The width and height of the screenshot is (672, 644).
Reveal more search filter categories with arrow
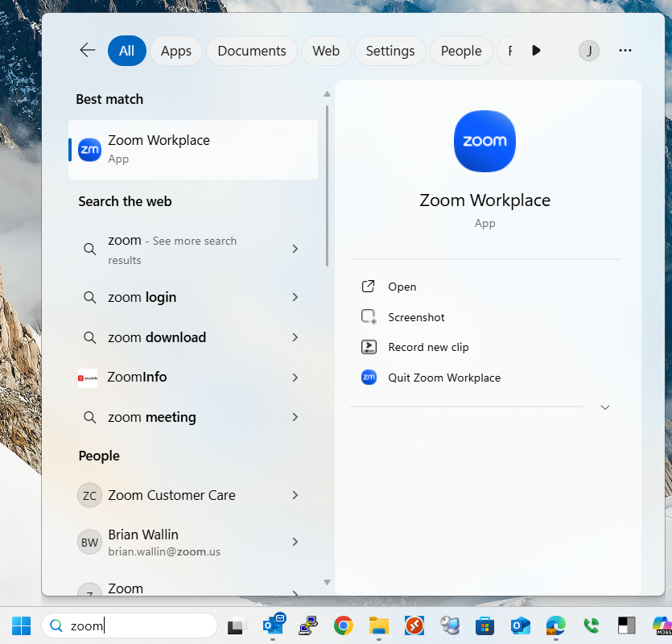(x=536, y=50)
